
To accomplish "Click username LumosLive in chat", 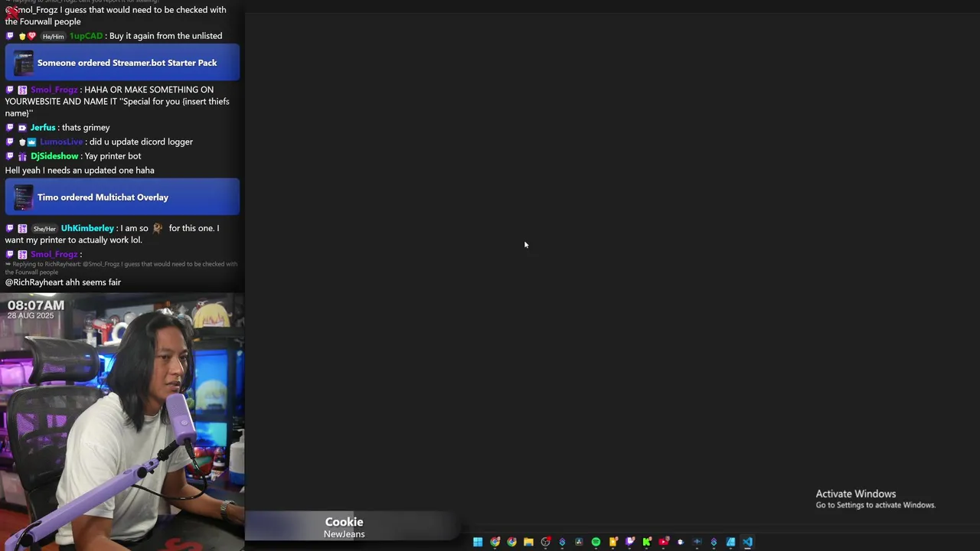I will pyautogui.click(x=61, y=142).
